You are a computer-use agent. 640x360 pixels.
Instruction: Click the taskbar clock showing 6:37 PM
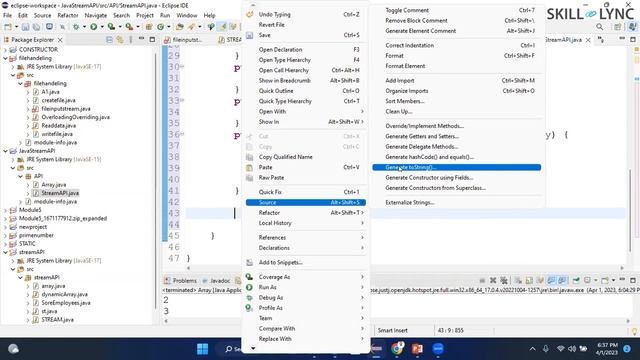coord(607,349)
